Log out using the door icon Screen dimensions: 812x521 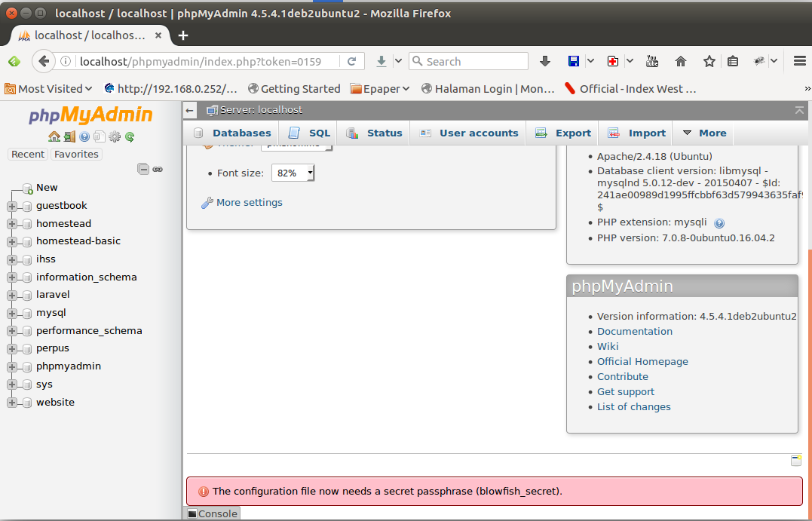click(x=69, y=136)
